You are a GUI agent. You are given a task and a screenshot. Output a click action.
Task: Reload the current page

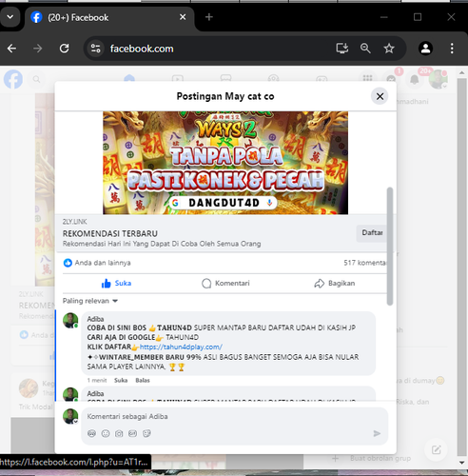pyautogui.click(x=65, y=49)
